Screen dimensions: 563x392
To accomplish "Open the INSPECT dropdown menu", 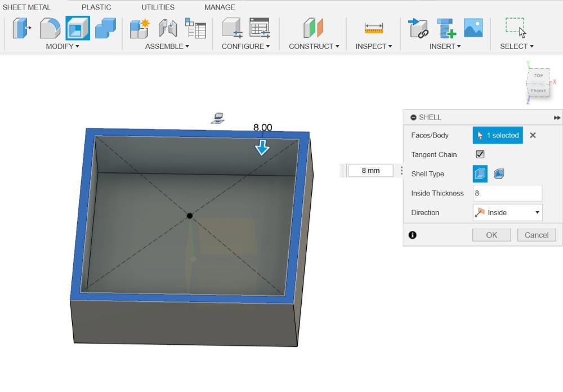I will [374, 46].
